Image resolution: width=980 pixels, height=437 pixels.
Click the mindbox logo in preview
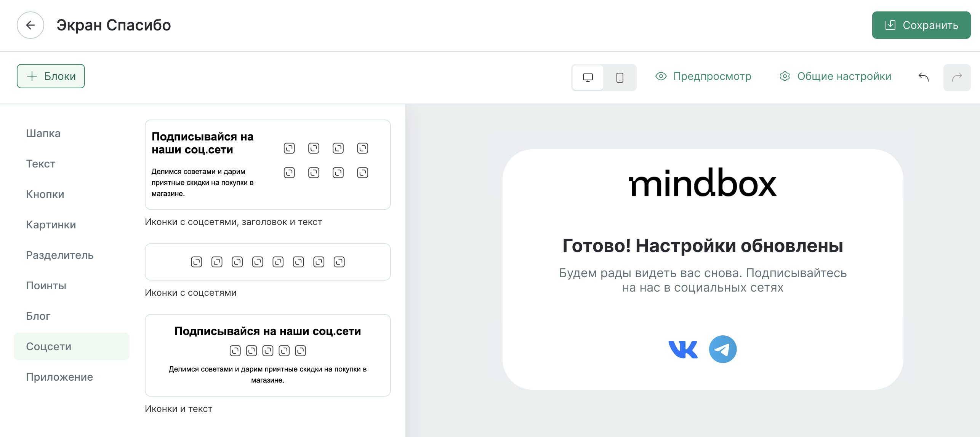pos(702,183)
